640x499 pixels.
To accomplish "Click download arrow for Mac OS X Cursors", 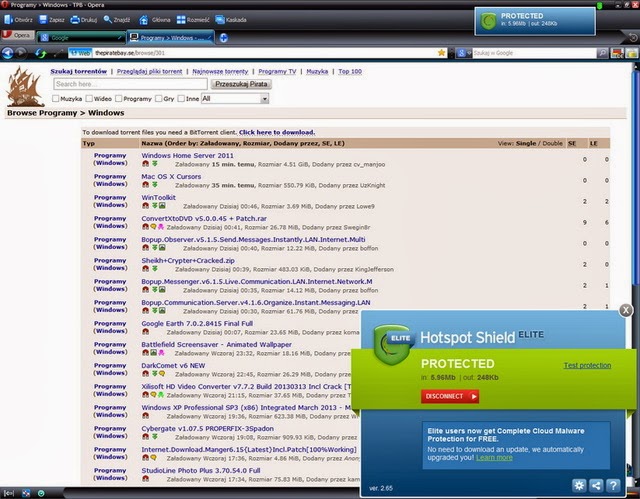I will point(155,184).
